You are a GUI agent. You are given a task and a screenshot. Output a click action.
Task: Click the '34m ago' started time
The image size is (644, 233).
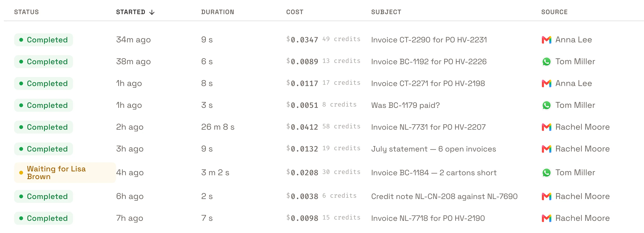pos(133,40)
